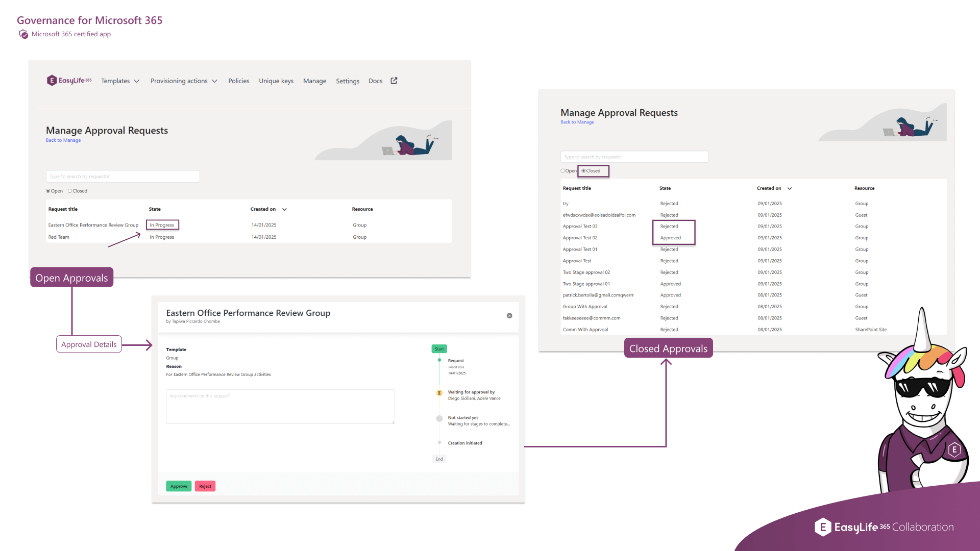This screenshot has height=551, width=980.
Task: Expand the Templates dropdown menu
Action: tap(120, 81)
